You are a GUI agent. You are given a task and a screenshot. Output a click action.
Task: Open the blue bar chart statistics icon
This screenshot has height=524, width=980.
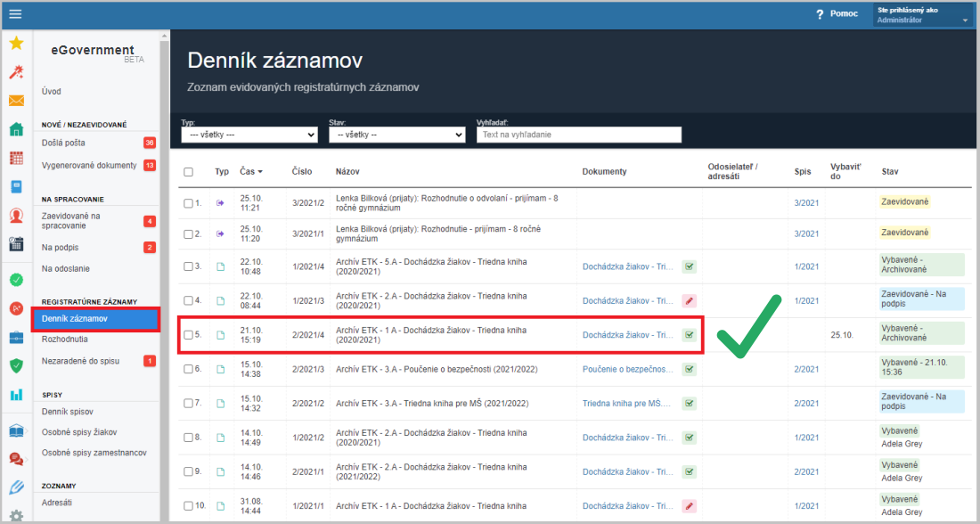pos(16,395)
